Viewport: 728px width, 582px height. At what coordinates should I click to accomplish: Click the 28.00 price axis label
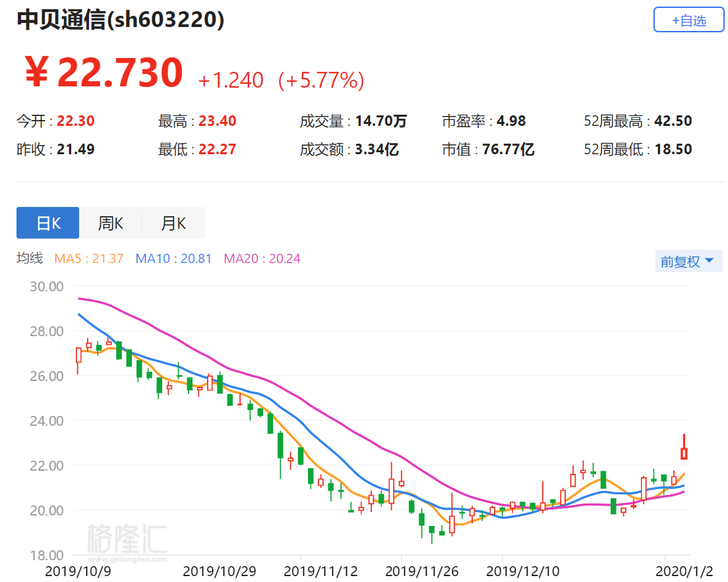pos(47,332)
